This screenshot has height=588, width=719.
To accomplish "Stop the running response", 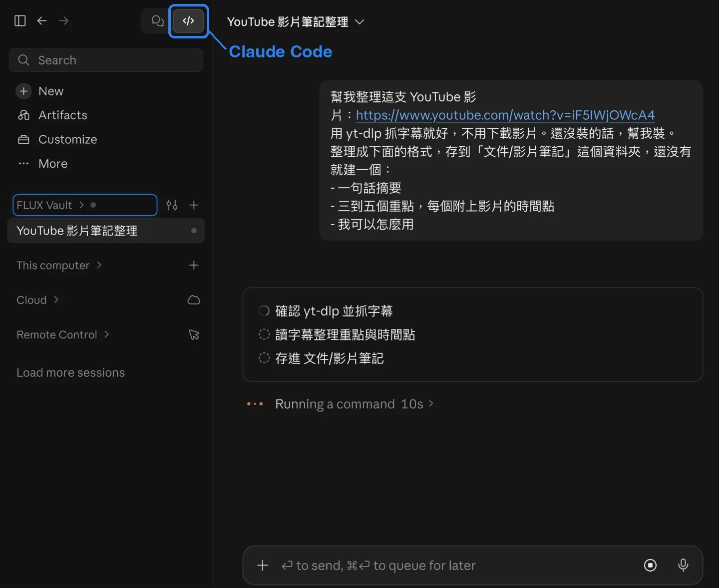I will [650, 566].
